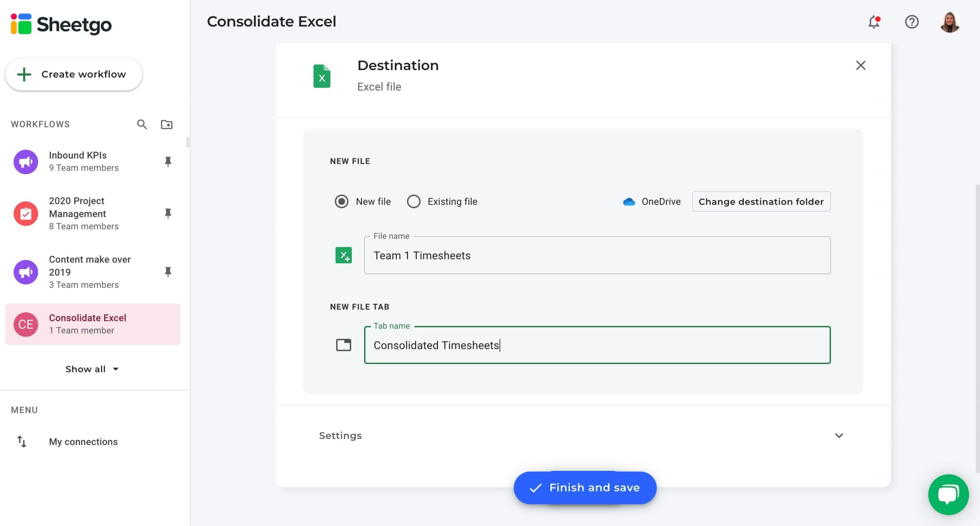Select the Consolidate Excel workflow
The width and height of the screenshot is (980, 526).
tap(93, 324)
